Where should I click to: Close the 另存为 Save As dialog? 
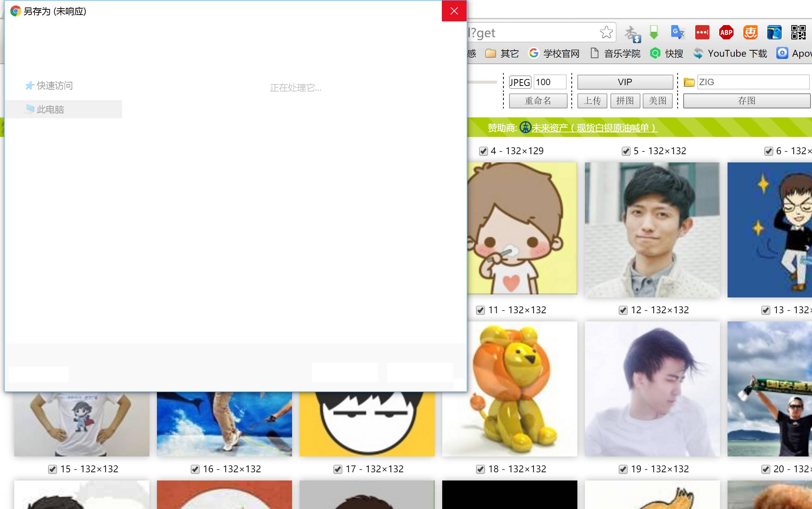pyautogui.click(x=454, y=11)
